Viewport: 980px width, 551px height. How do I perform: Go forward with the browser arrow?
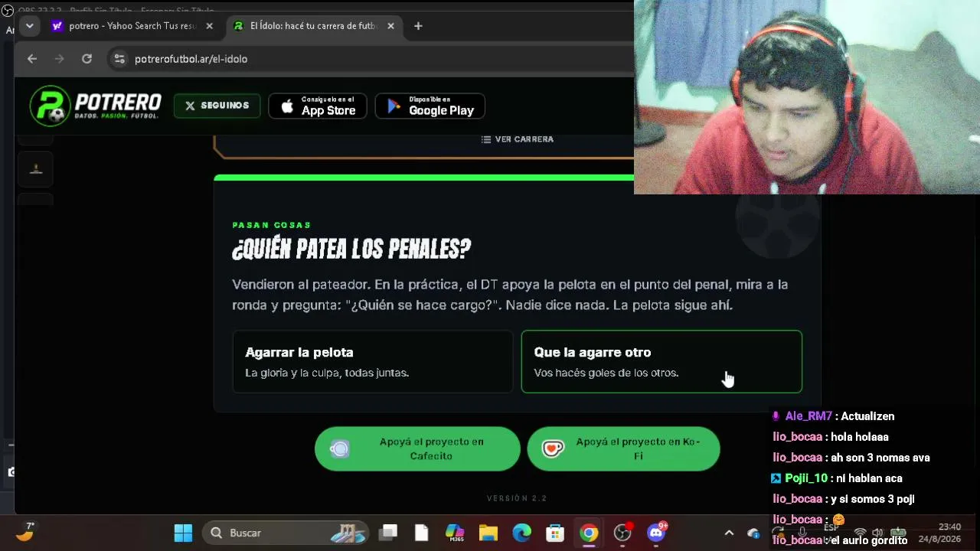coord(59,59)
